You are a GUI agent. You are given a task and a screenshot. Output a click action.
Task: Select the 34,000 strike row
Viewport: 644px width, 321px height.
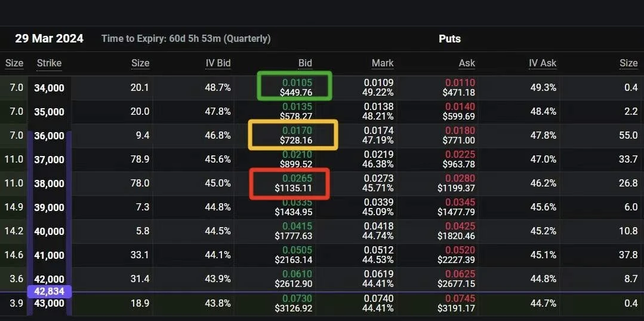[49, 88]
